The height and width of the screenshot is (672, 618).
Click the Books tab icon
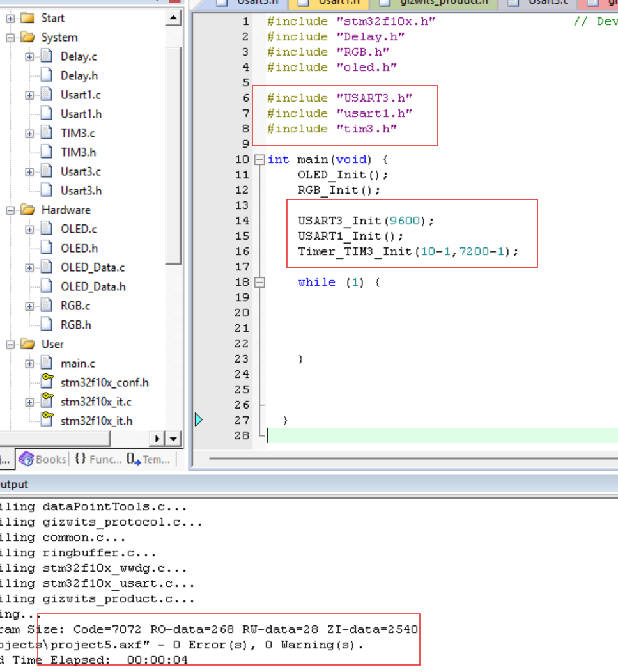[x=26, y=459]
